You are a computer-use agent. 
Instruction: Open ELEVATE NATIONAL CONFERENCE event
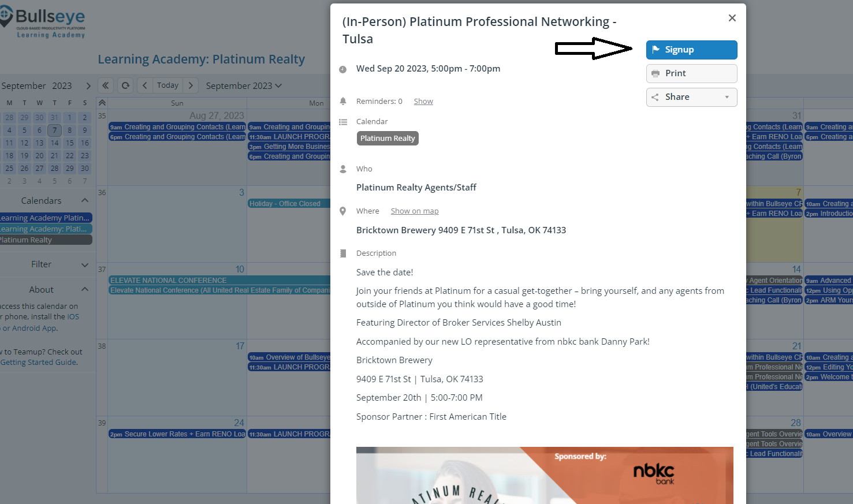click(x=219, y=281)
